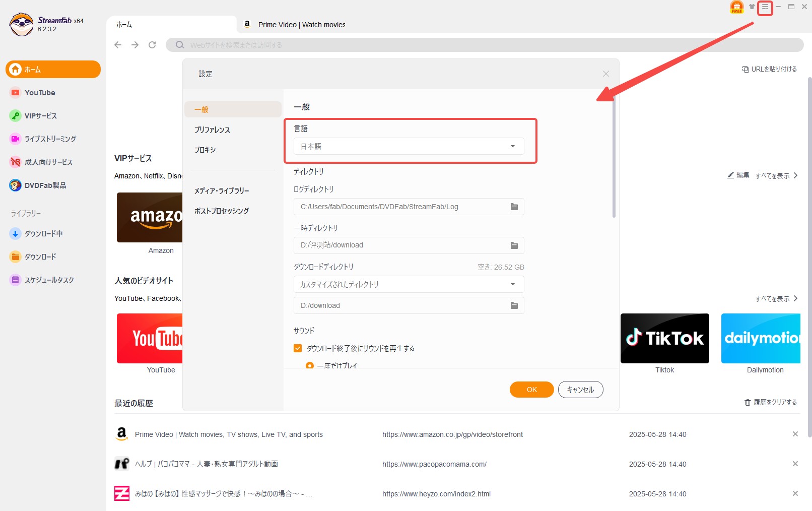Viewport: 812px width, 511px height.
Task: Remove pacopacomama history entry
Action: [x=795, y=464]
